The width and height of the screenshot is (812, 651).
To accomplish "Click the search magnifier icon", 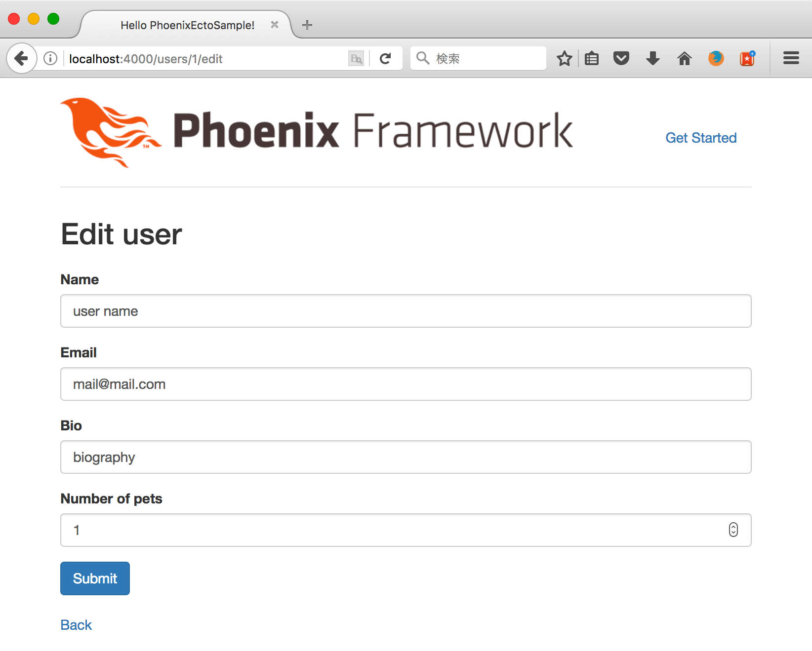I will (x=423, y=59).
